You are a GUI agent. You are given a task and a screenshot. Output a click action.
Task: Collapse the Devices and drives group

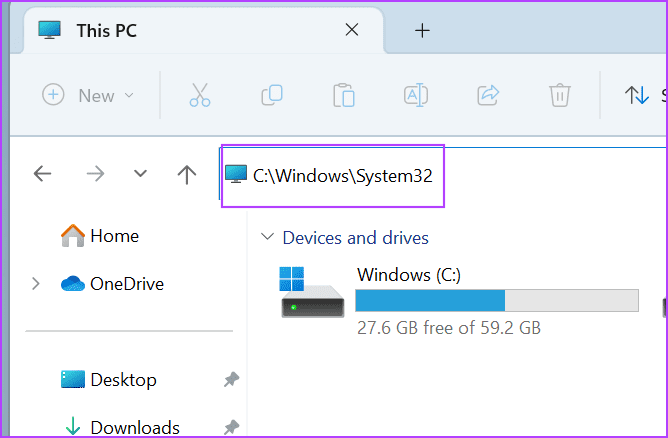tap(267, 237)
